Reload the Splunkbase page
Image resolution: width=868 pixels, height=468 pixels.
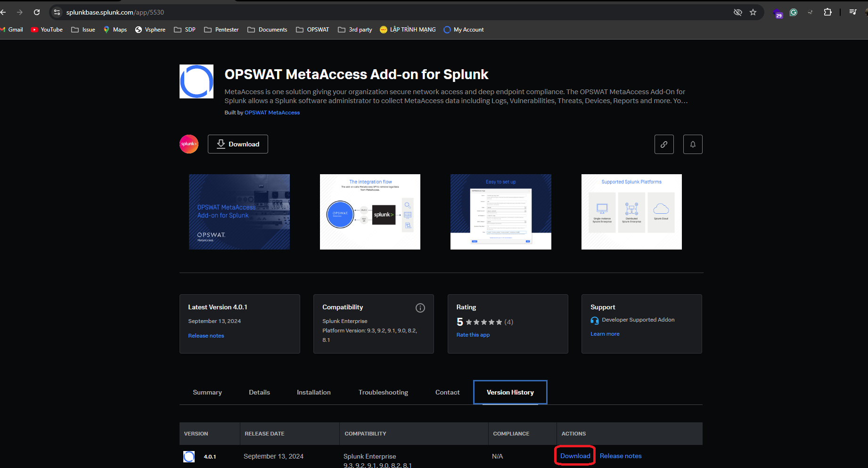(37, 12)
